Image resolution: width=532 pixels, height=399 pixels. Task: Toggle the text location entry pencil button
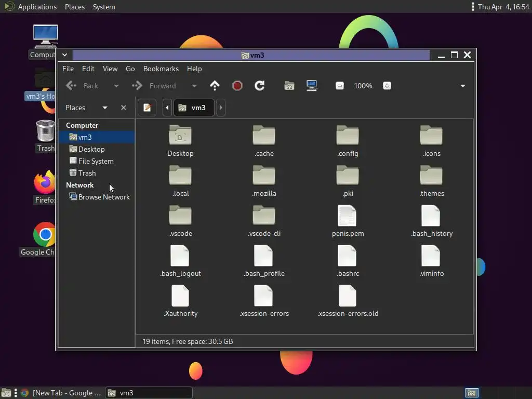(147, 108)
